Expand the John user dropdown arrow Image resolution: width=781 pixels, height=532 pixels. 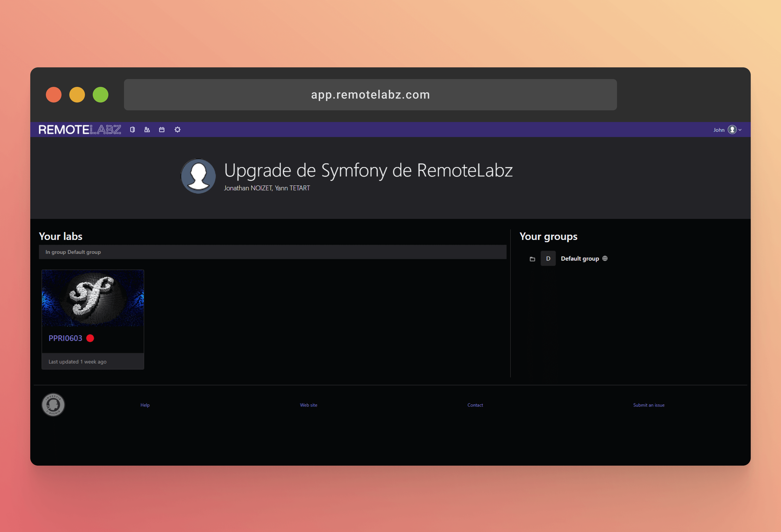point(740,130)
